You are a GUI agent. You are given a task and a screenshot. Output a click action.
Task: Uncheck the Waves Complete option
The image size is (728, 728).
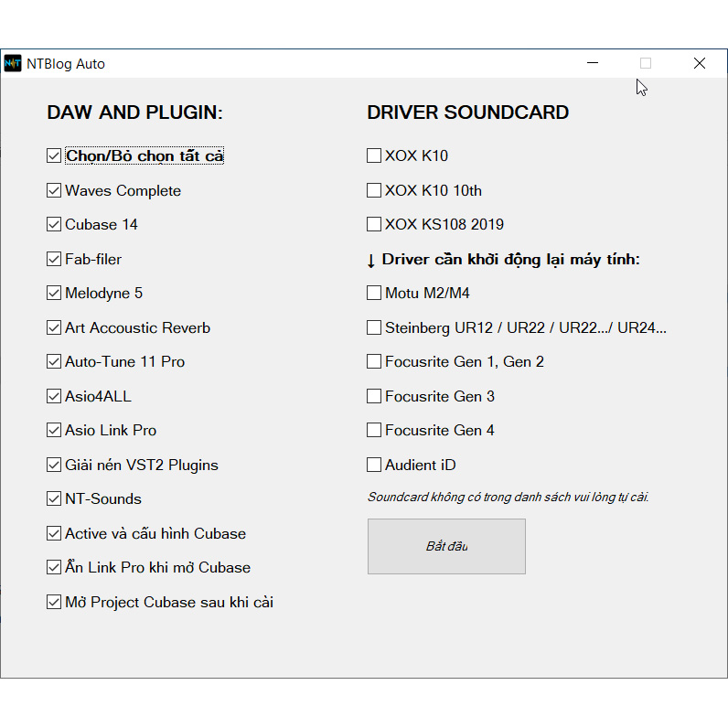(x=54, y=190)
